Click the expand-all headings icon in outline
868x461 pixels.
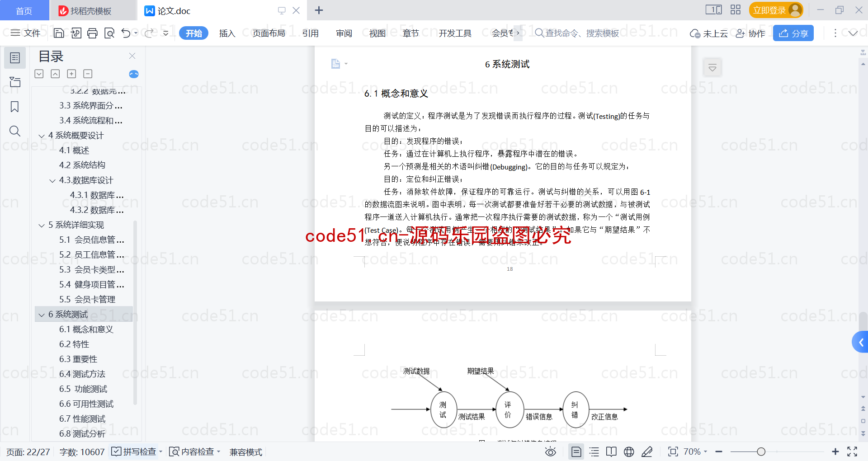tap(39, 74)
